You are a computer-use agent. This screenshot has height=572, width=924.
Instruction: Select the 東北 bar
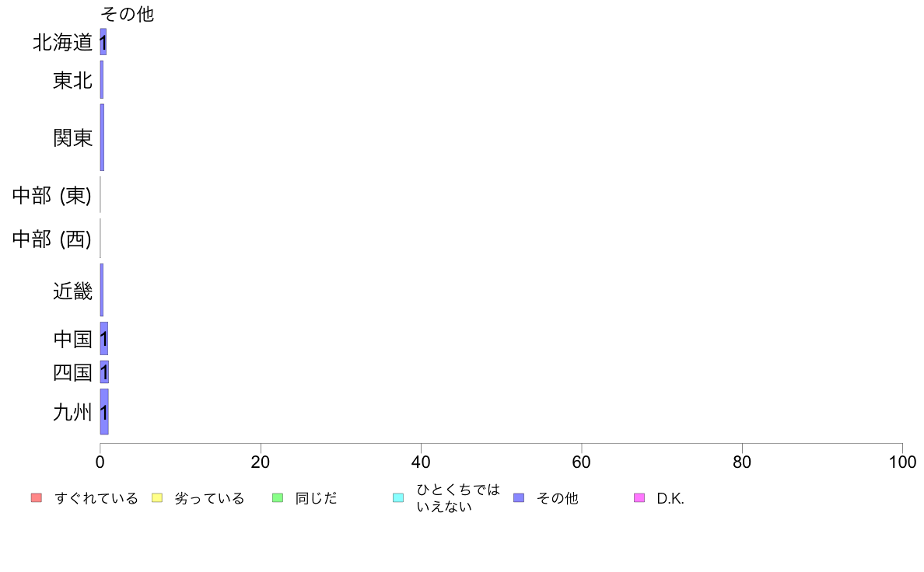point(102,79)
